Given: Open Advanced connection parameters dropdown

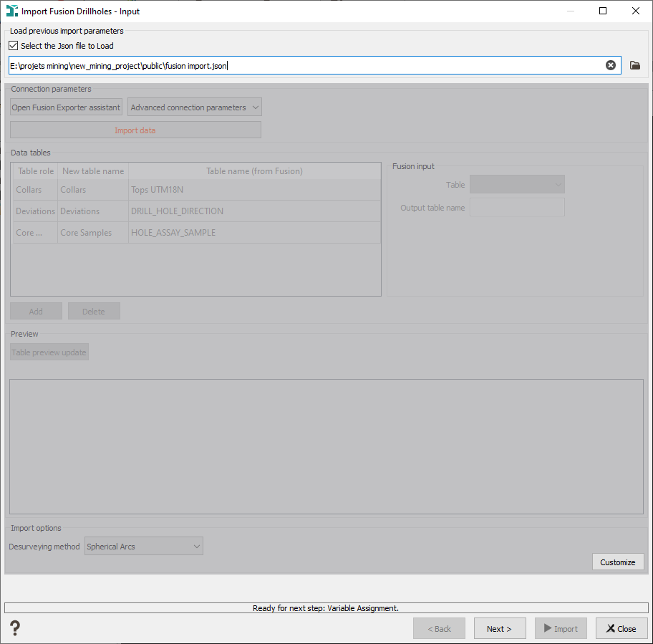Looking at the screenshot, I should 195,107.
